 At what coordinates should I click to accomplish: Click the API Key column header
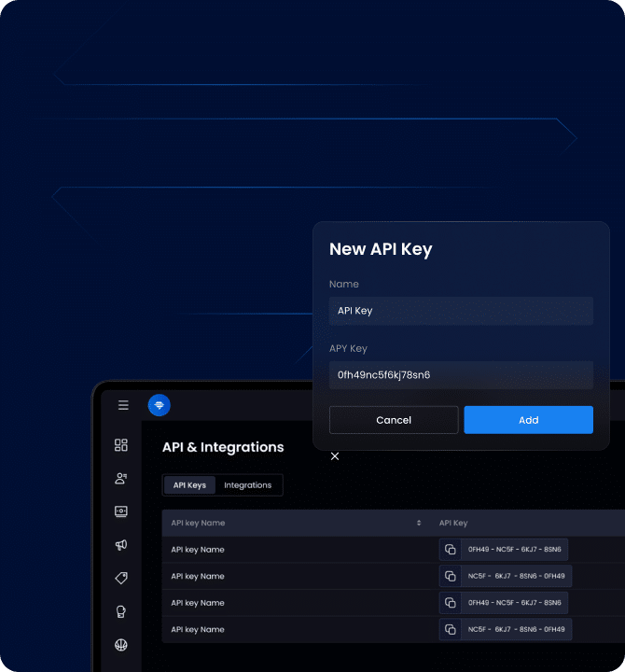click(x=453, y=523)
